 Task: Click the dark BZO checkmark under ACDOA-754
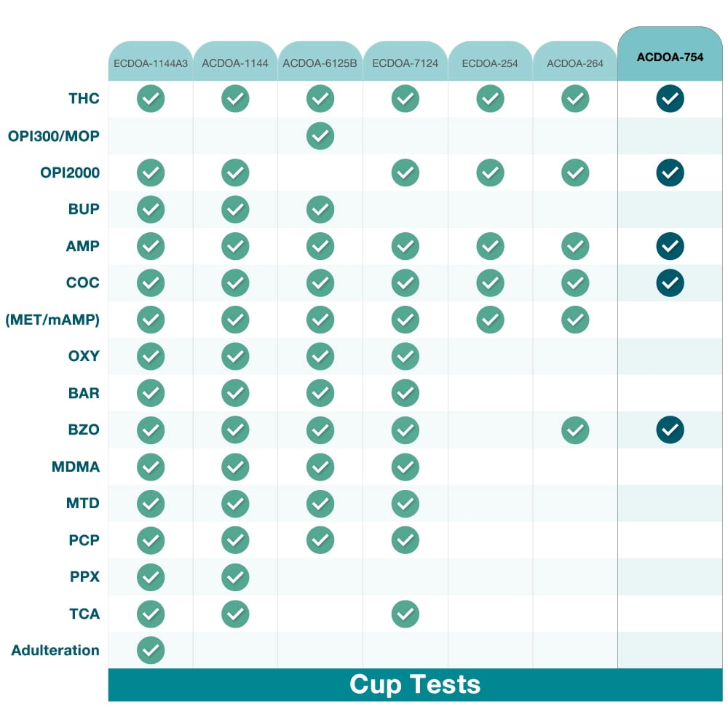670,430
